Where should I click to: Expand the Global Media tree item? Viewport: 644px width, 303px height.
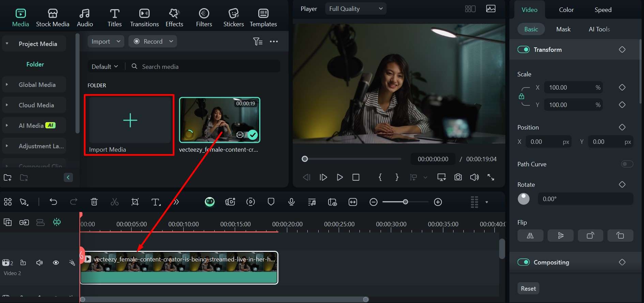[x=7, y=85]
